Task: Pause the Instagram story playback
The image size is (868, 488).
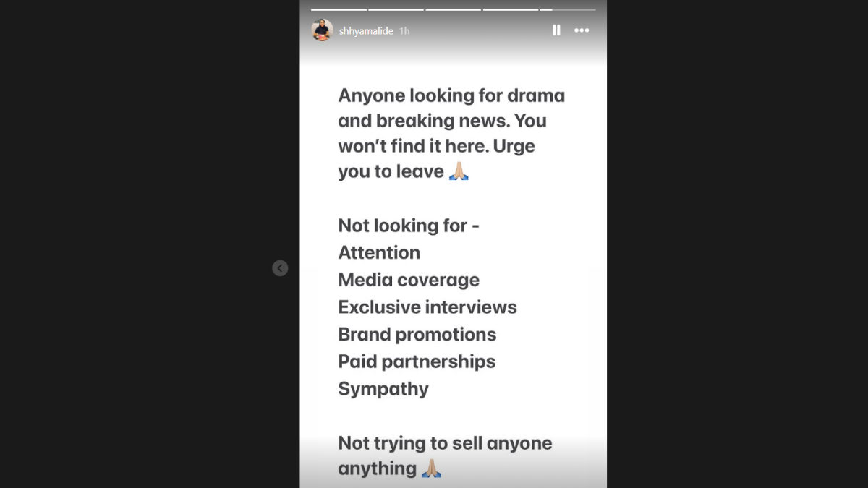Action: pos(556,30)
